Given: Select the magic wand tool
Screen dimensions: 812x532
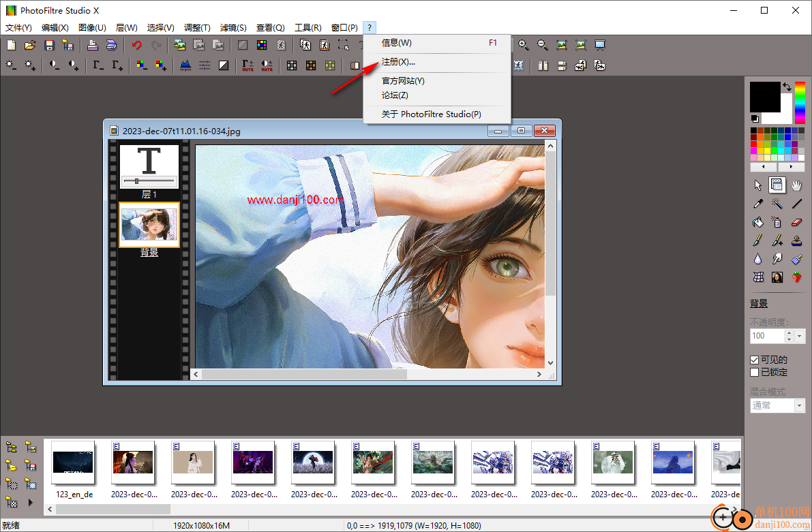Looking at the screenshot, I should click(777, 204).
